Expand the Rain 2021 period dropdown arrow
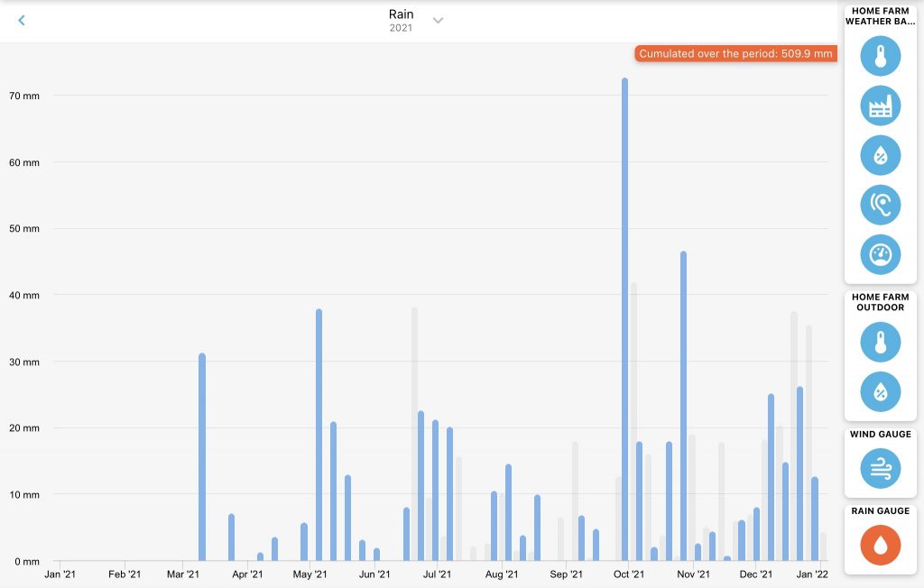This screenshot has height=588, width=924. (438, 21)
